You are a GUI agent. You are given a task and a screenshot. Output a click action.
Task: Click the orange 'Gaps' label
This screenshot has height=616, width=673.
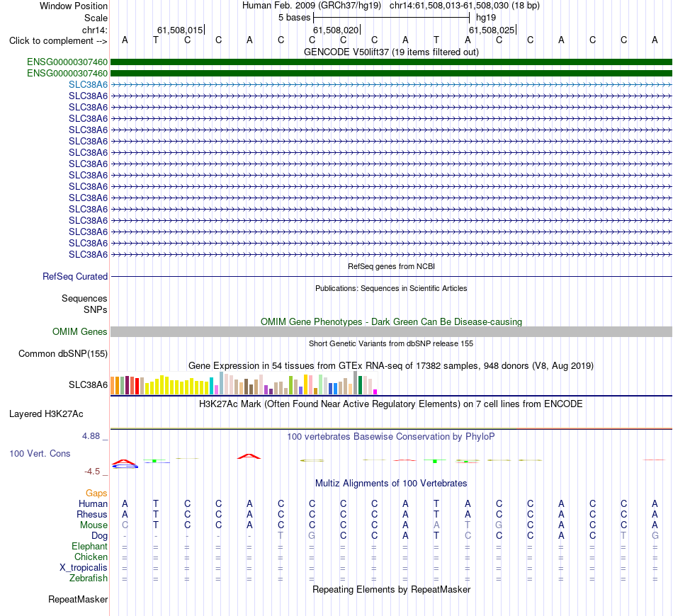pyautogui.click(x=96, y=494)
